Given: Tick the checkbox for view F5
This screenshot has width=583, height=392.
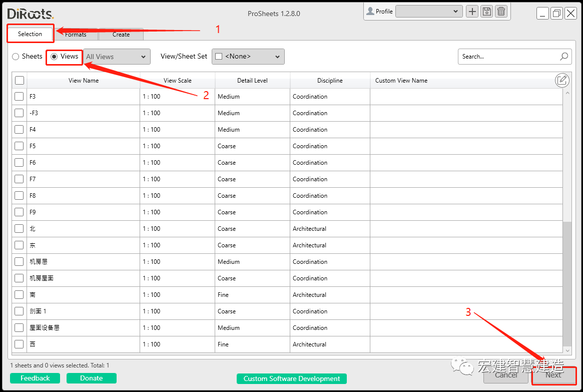Looking at the screenshot, I should pyautogui.click(x=19, y=146).
